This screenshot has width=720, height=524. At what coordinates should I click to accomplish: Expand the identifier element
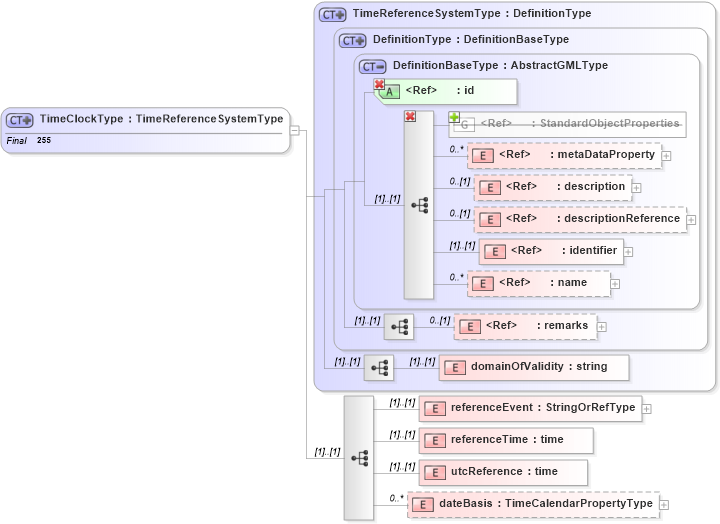coord(628,252)
